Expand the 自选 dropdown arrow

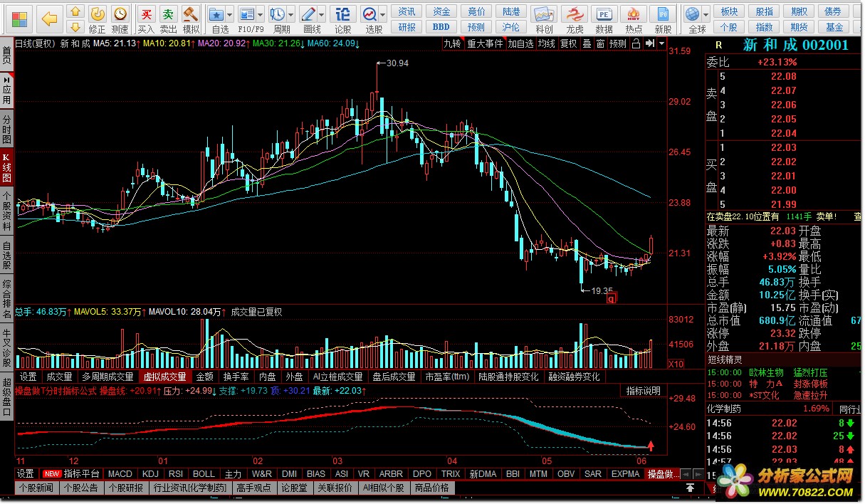[x=231, y=14]
